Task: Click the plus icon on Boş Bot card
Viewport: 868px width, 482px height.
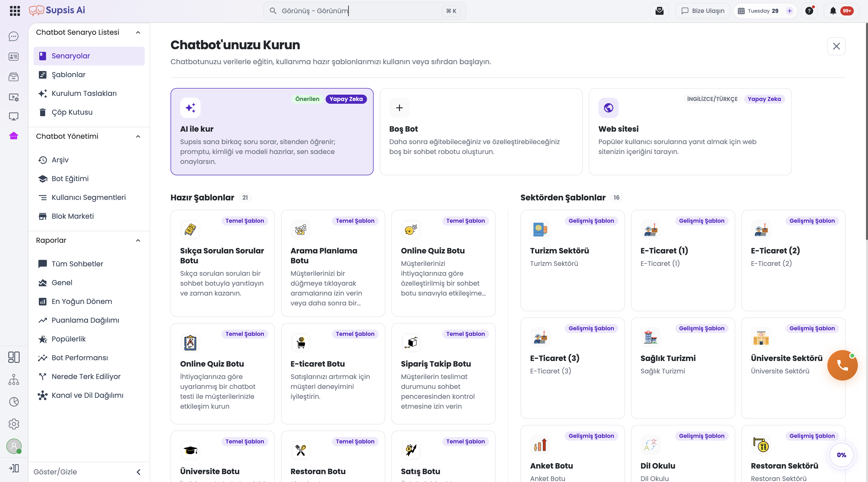Action: [399, 108]
